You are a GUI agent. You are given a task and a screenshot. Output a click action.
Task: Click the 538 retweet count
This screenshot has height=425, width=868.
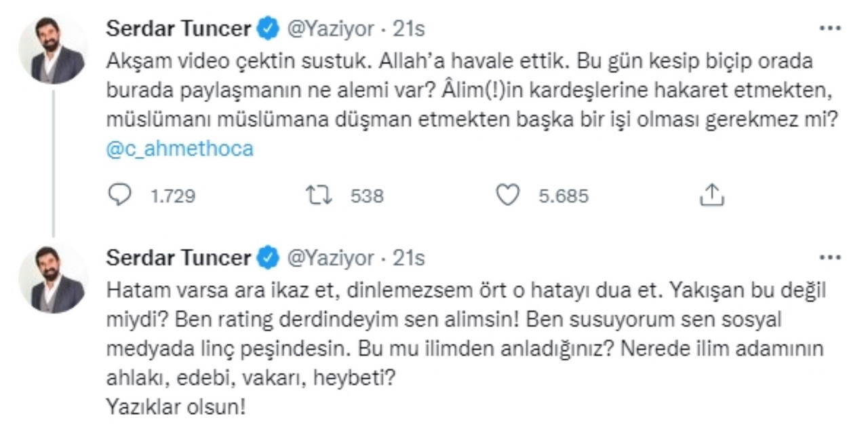click(367, 197)
